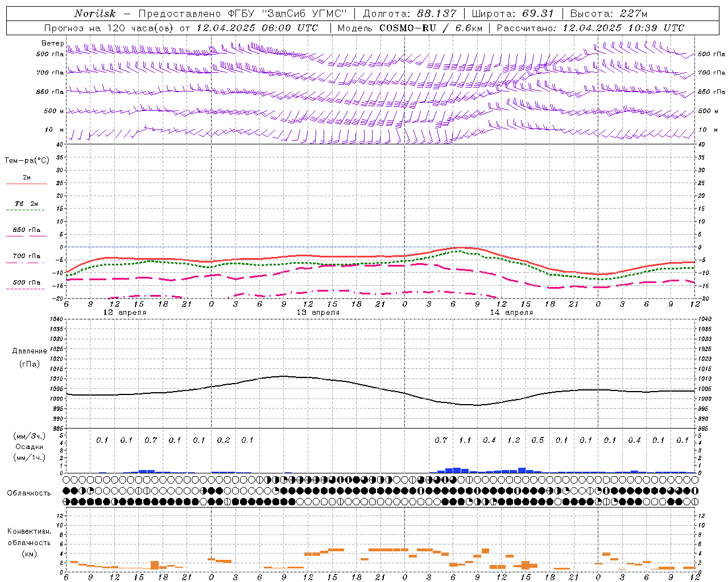
Task: Click the 1.2 precipitation value
Action: click(x=514, y=440)
